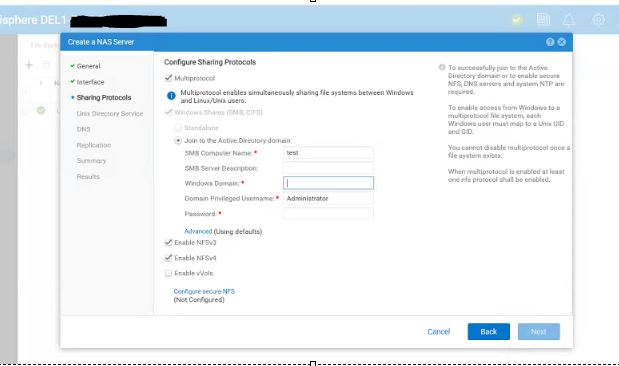
Task: Focus the Windows Domain field
Action: click(x=328, y=183)
